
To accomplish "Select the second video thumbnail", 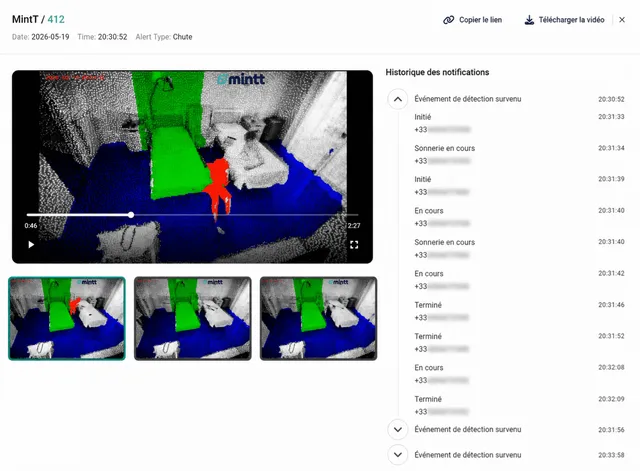I will [193, 318].
